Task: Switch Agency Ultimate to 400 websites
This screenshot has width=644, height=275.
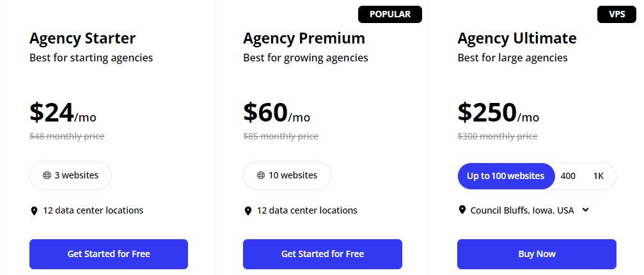Action: point(568,176)
